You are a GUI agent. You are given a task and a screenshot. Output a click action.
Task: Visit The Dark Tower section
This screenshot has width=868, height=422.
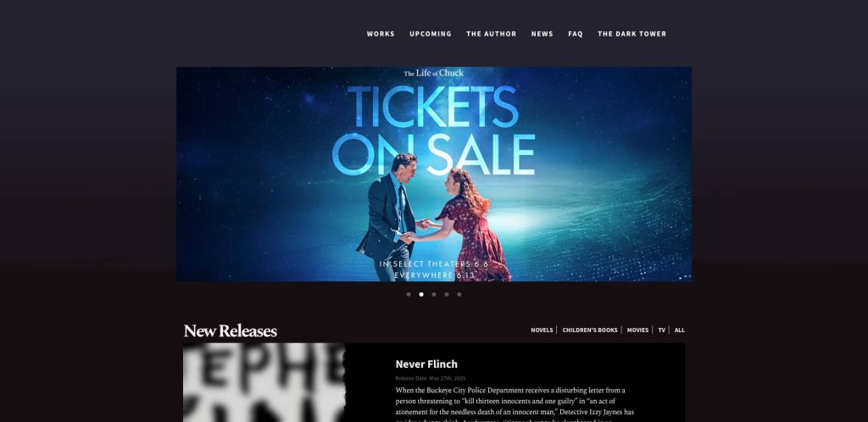632,34
